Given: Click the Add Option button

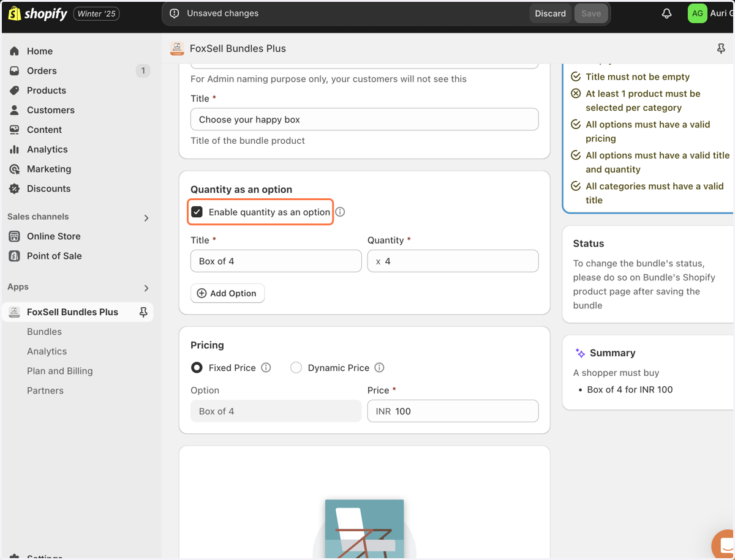Looking at the screenshot, I should pos(227,293).
